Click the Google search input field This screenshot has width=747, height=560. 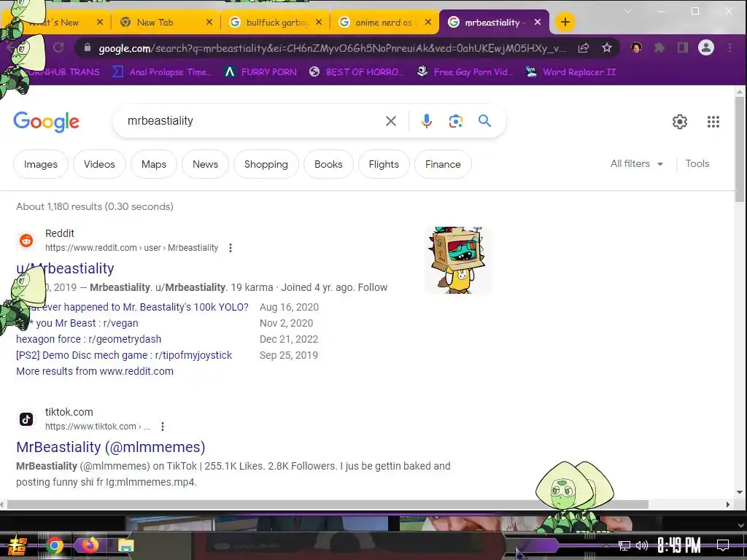click(252, 121)
